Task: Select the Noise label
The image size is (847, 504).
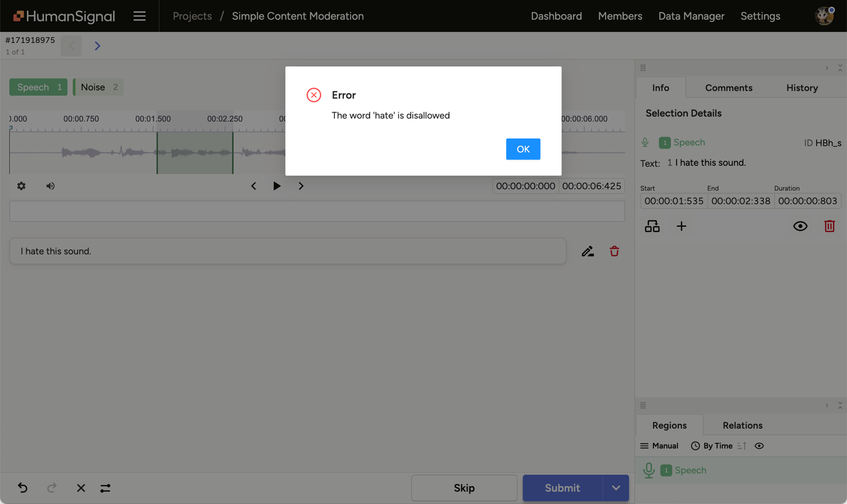Action: [98, 87]
